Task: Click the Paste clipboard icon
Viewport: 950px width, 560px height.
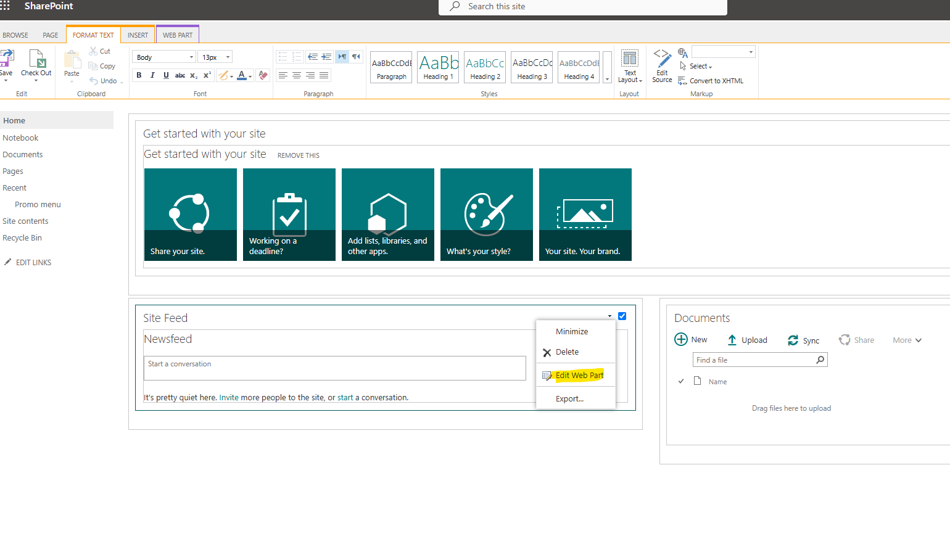Action: point(72,59)
